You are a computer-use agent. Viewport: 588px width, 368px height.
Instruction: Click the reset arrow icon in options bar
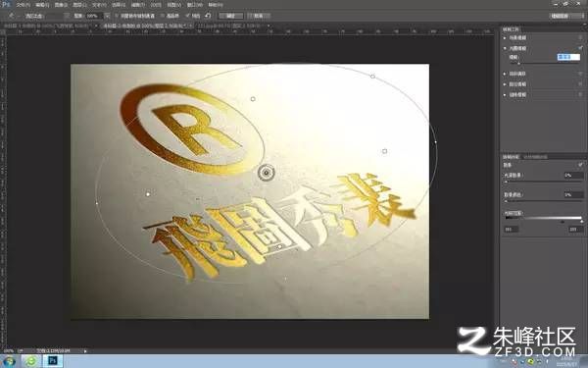[208, 16]
